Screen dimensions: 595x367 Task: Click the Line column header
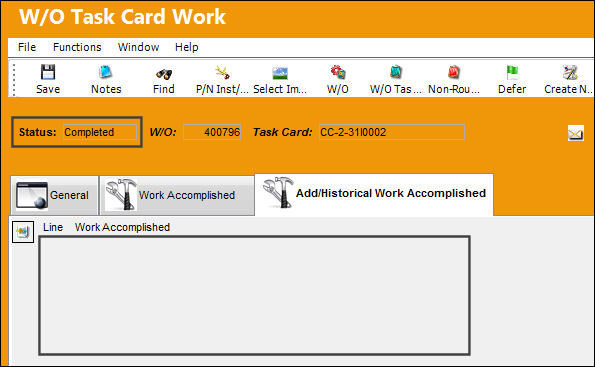[53, 227]
